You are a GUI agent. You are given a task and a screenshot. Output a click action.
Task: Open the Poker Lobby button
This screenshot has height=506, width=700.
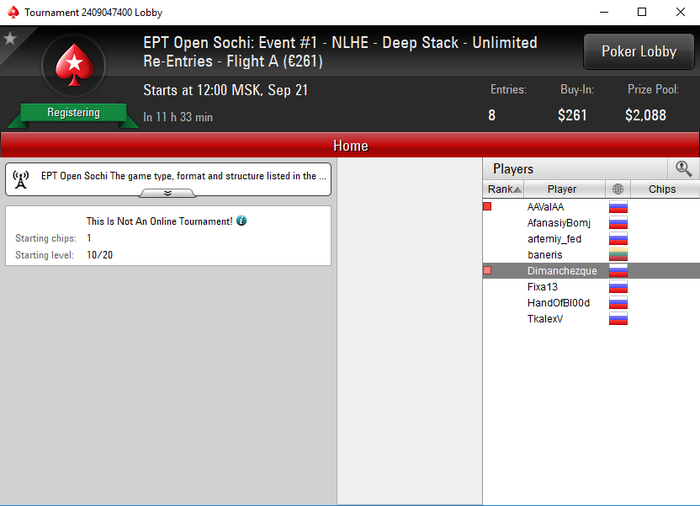639,51
